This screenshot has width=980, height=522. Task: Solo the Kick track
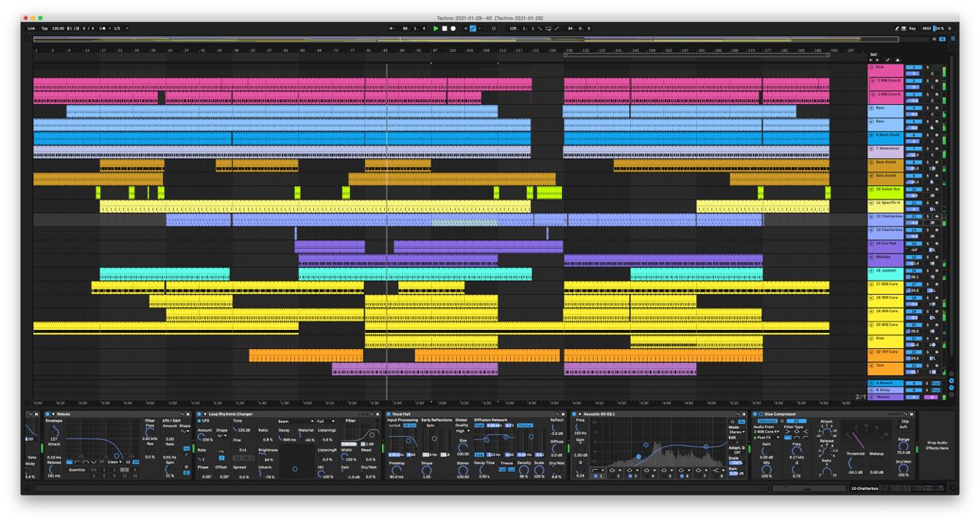pos(927,67)
